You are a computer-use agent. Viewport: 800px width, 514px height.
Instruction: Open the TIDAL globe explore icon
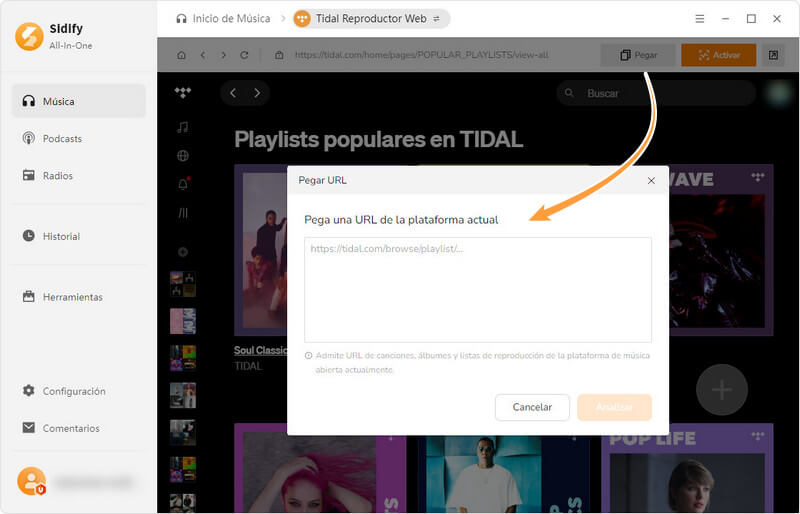(183, 156)
